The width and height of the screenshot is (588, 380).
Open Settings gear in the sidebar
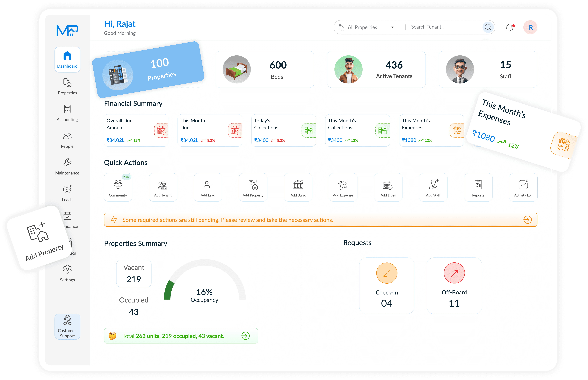pyautogui.click(x=67, y=273)
